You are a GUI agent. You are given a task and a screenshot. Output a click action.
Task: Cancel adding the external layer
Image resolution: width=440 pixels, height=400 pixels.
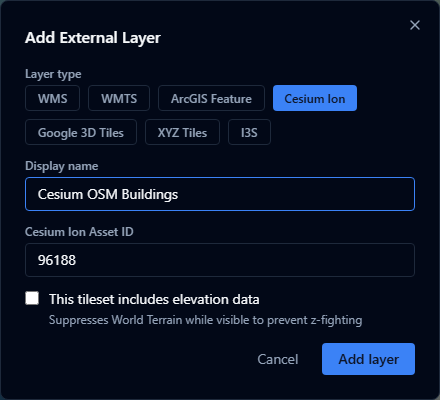coord(278,359)
